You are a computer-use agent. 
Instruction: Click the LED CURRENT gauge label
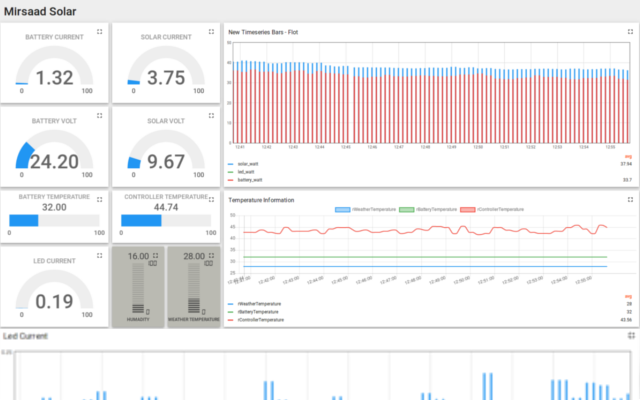[x=54, y=261]
